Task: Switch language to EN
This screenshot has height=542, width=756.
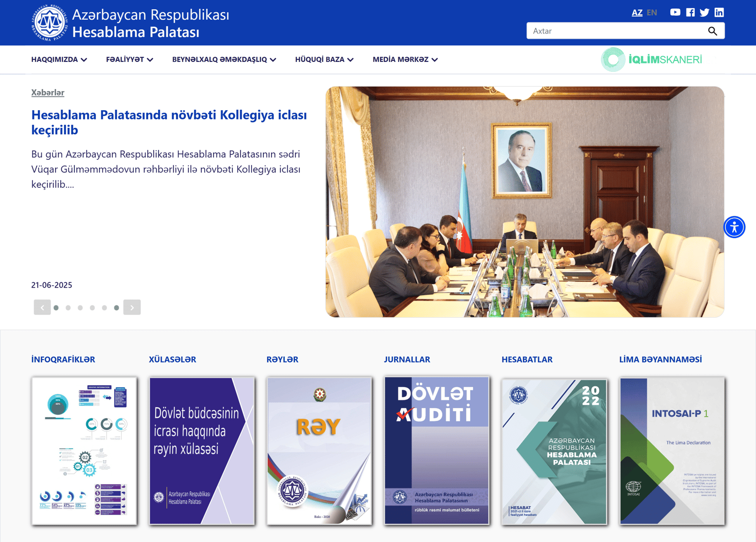Action: click(x=652, y=13)
